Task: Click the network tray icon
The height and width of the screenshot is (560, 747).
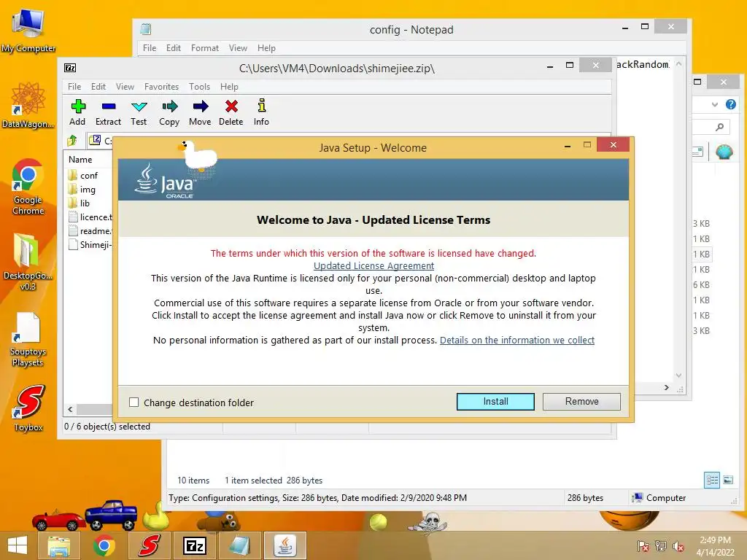Action: 661,546
